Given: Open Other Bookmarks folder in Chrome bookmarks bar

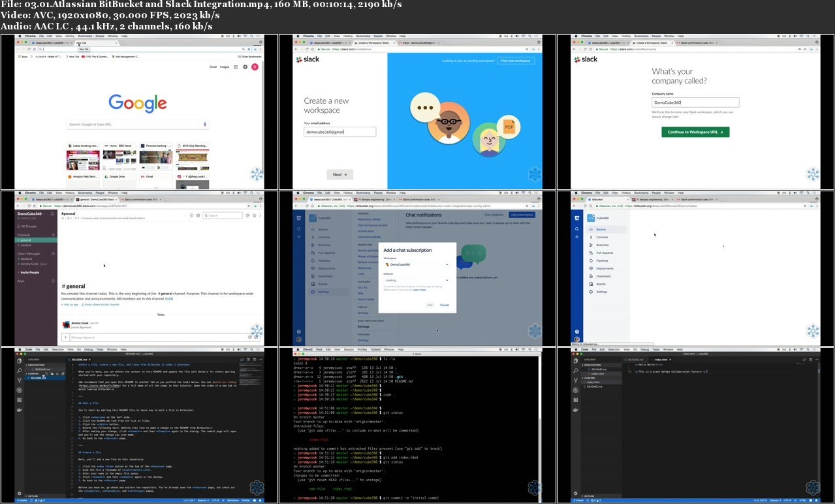Looking at the screenshot, I should [250, 57].
